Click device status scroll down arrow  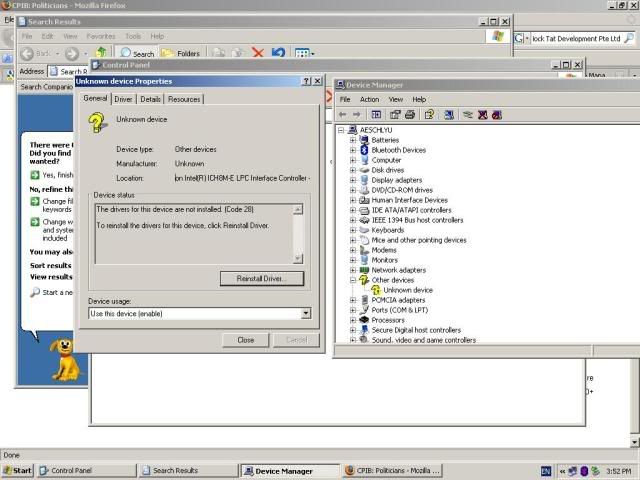click(x=298, y=258)
